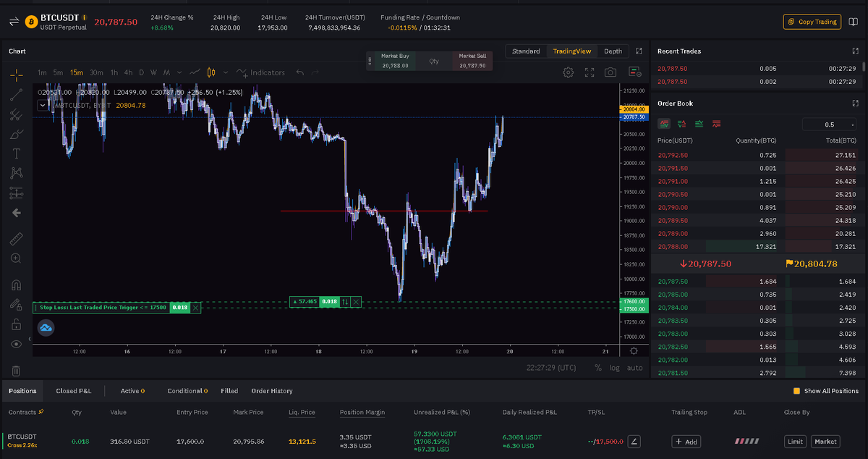Screen dimensions: 868x459
Task: Select the ruler measure tool
Action: point(16,238)
